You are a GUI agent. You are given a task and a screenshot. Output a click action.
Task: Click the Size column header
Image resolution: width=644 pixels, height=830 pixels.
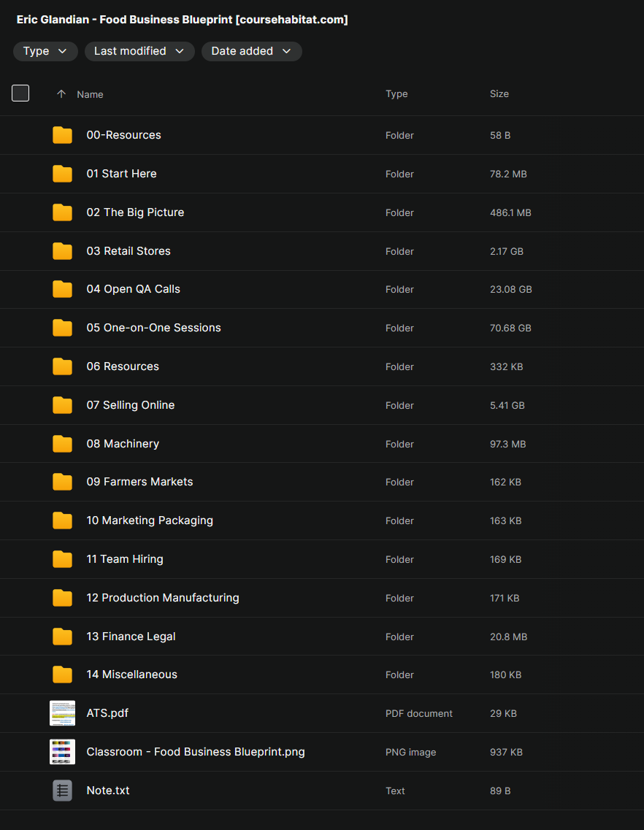click(499, 94)
